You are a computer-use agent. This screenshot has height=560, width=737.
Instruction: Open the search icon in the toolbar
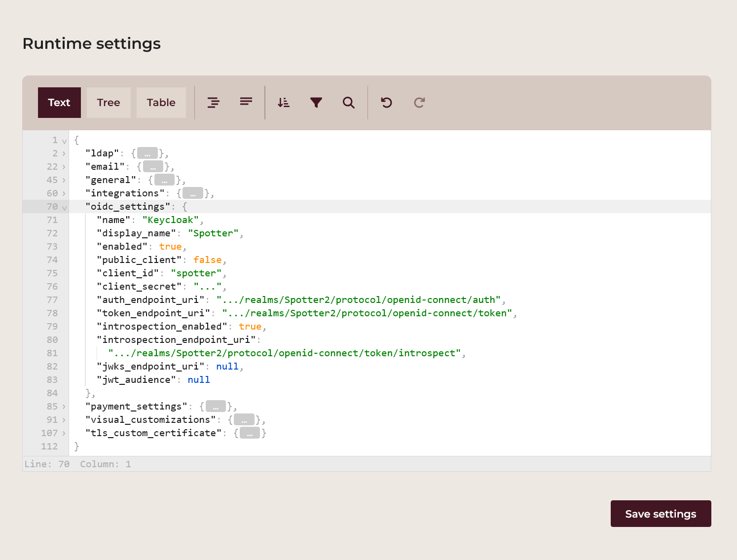[x=349, y=102]
